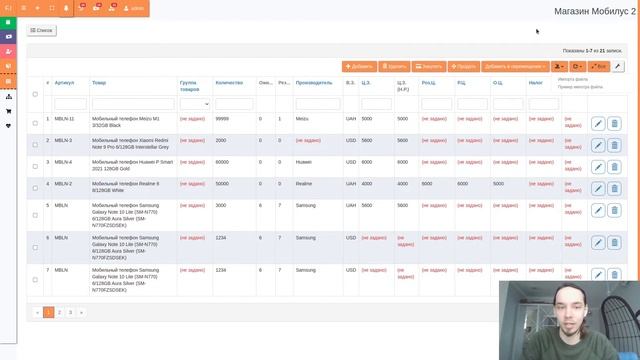Click the Добавить button
The height and width of the screenshot is (360, 640).
[359, 67]
